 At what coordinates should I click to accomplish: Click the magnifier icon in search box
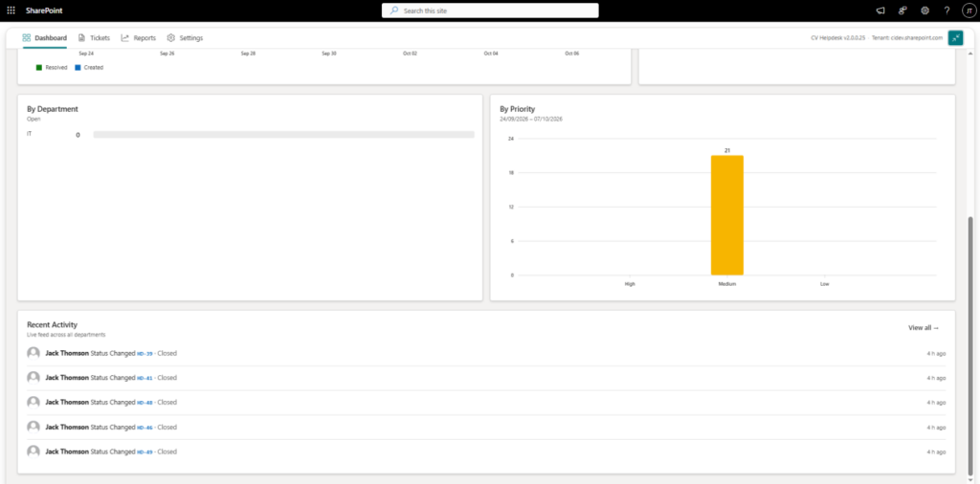pyautogui.click(x=394, y=11)
